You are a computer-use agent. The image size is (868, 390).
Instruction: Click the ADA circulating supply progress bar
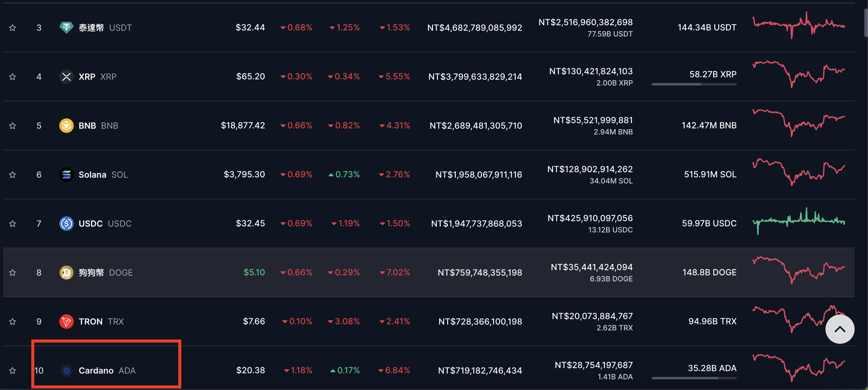tap(694, 378)
